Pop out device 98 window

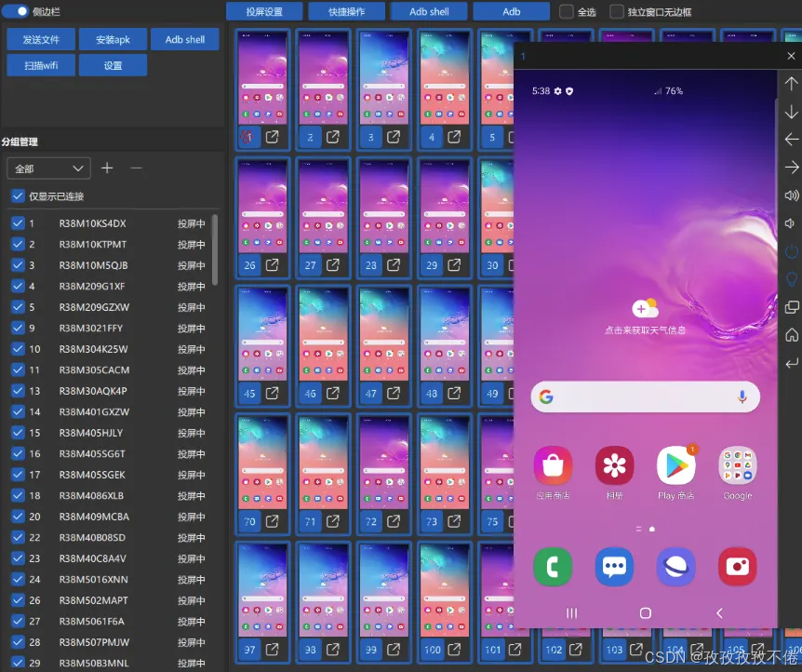point(333,649)
